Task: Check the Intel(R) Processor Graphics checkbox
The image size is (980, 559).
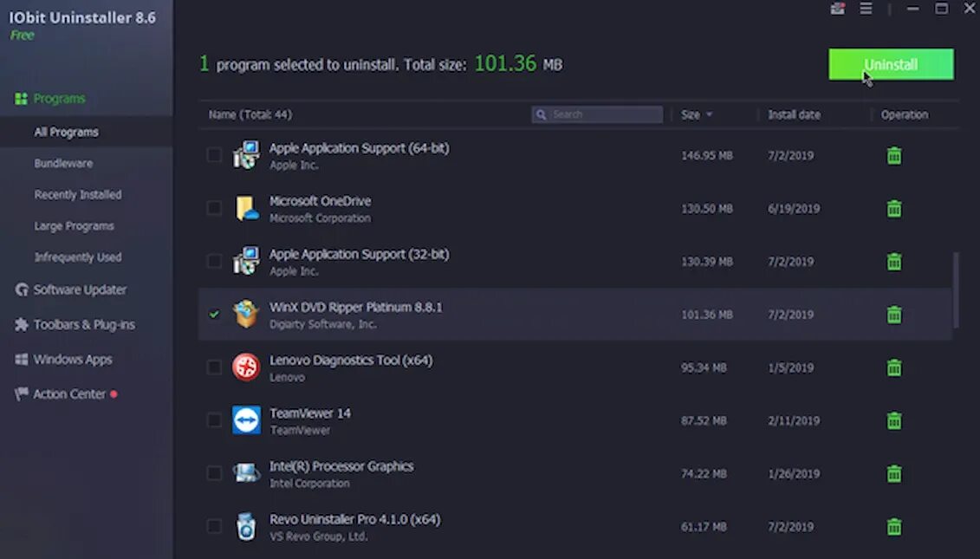Action: [x=214, y=473]
